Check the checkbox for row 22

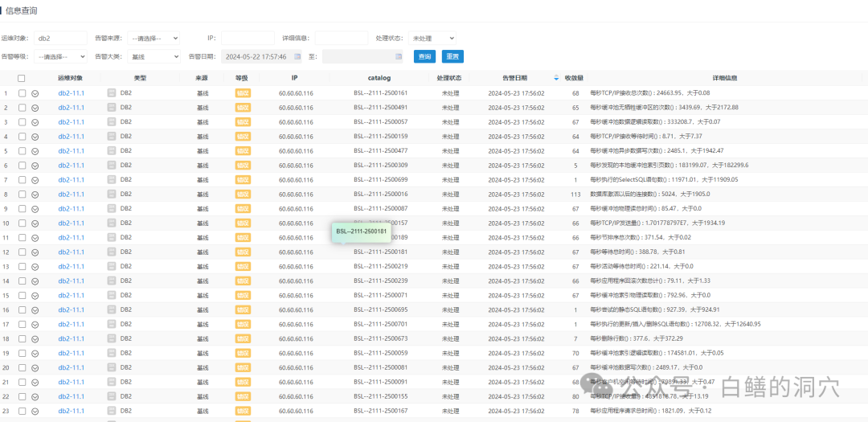(22, 396)
